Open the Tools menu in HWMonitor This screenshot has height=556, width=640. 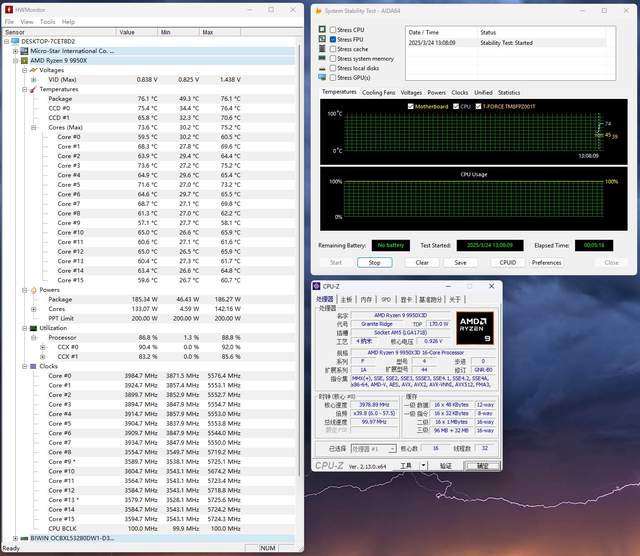[x=47, y=22]
